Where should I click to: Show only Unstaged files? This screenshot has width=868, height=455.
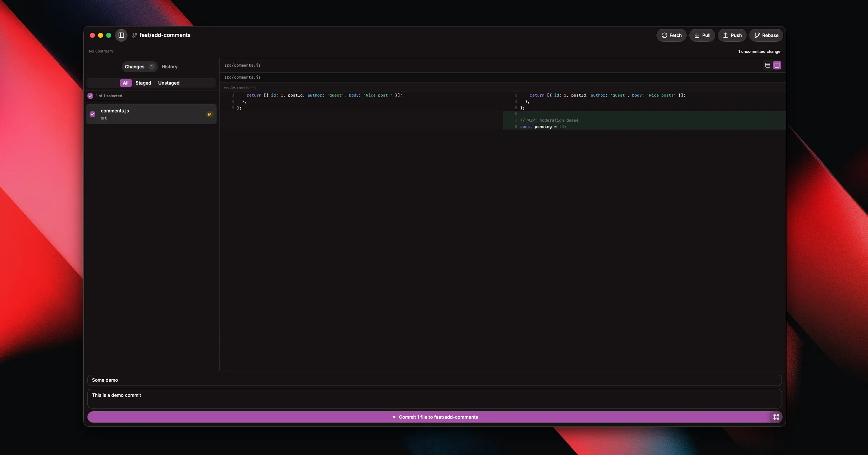tap(169, 83)
